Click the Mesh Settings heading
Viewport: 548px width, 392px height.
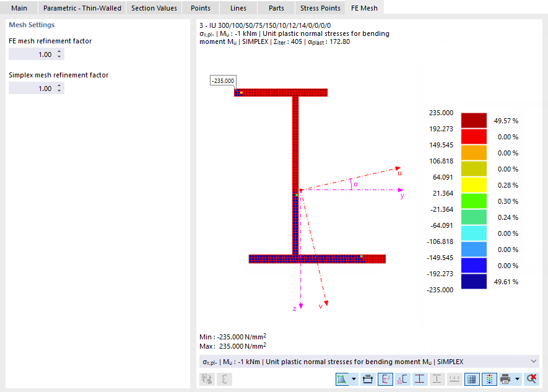[32, 25]
